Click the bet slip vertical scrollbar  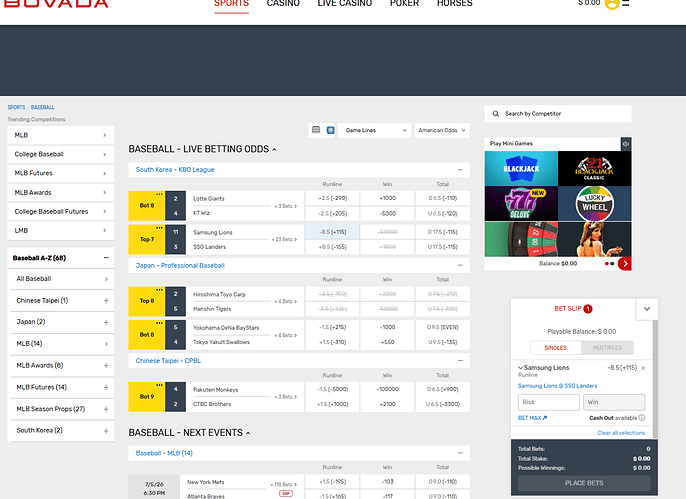(655, 379)
